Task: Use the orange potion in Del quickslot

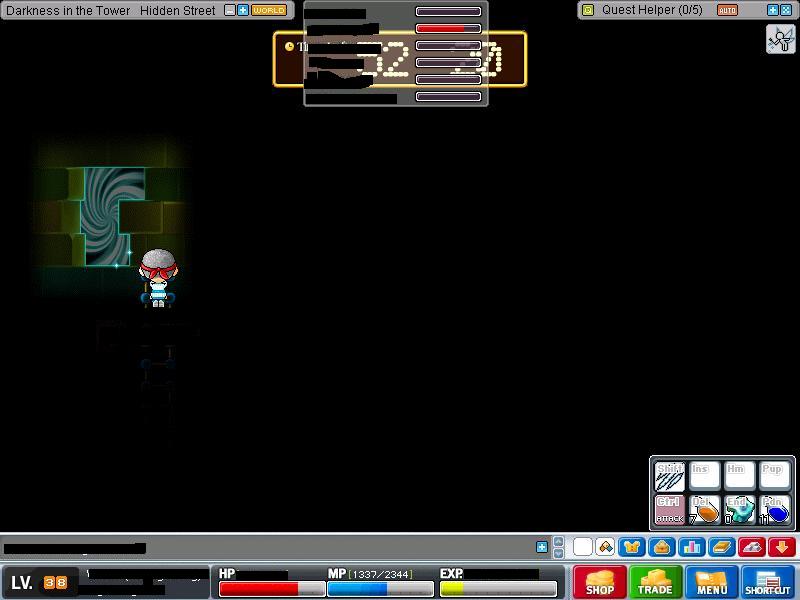Action: 705,510
